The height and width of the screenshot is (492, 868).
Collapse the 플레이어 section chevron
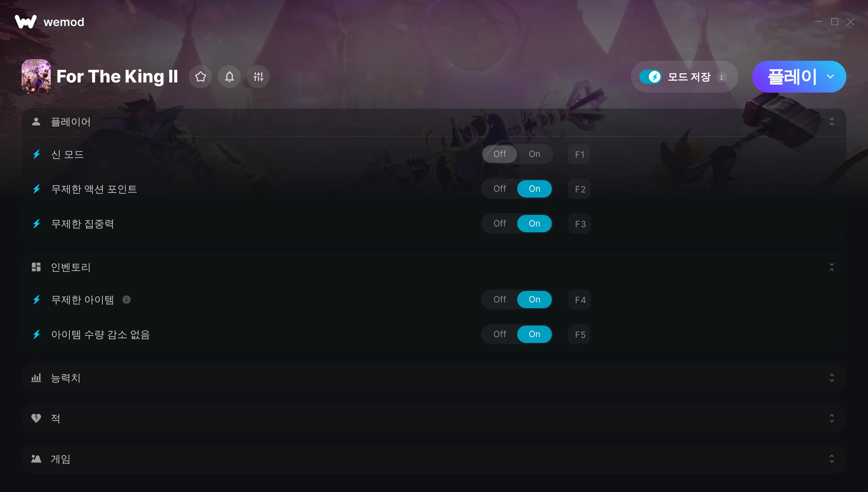pyautogui.click(x=831, y=122)
